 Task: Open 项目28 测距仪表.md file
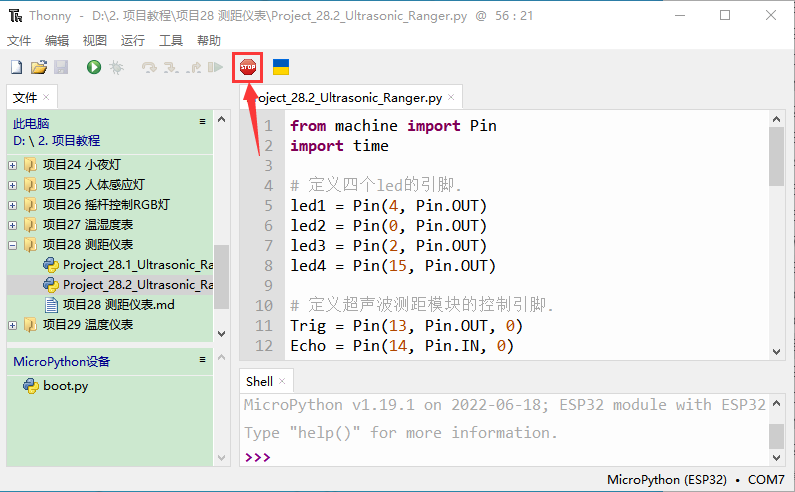[118, 304]
